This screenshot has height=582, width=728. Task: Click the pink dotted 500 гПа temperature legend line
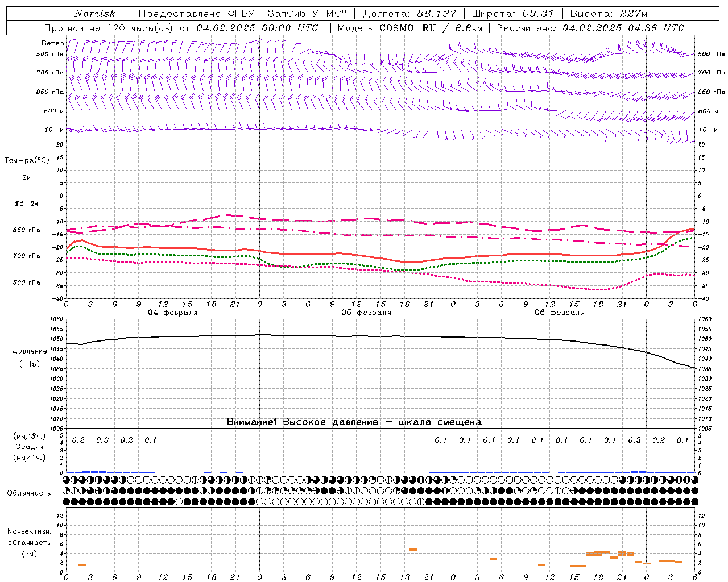(26, 289)
